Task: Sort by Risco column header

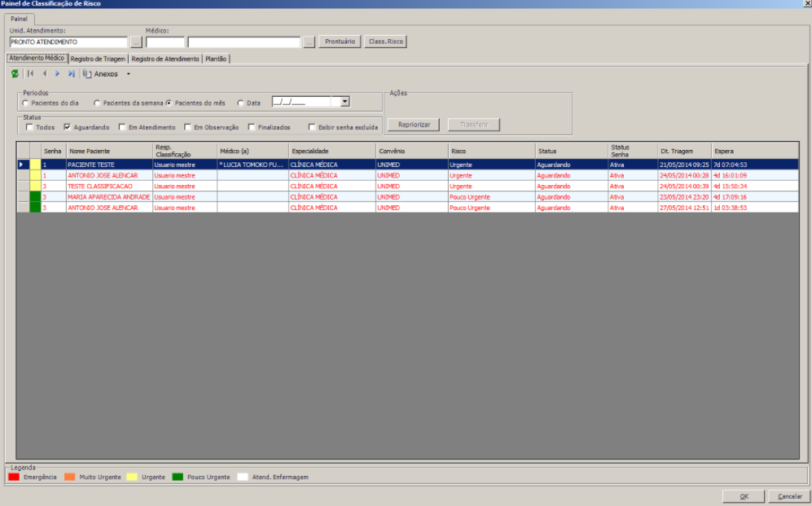Action: click(x=491, y=151)
